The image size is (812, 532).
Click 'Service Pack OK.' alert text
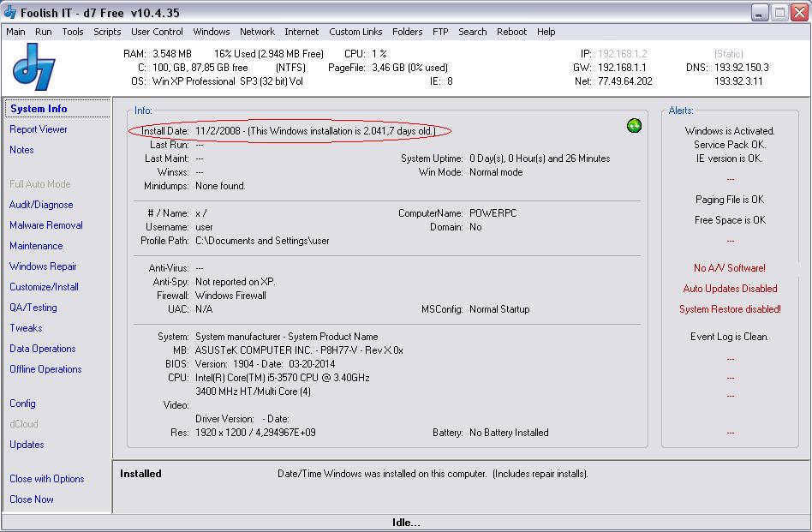[730, 145]
